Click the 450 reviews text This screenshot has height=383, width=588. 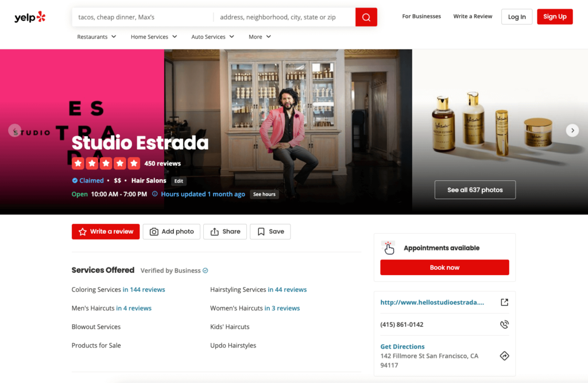[163, 164]
